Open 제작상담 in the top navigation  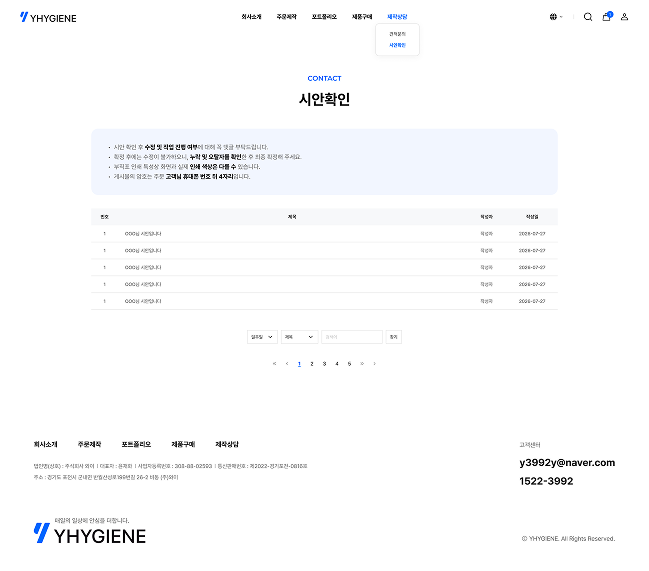coord(397,17)
